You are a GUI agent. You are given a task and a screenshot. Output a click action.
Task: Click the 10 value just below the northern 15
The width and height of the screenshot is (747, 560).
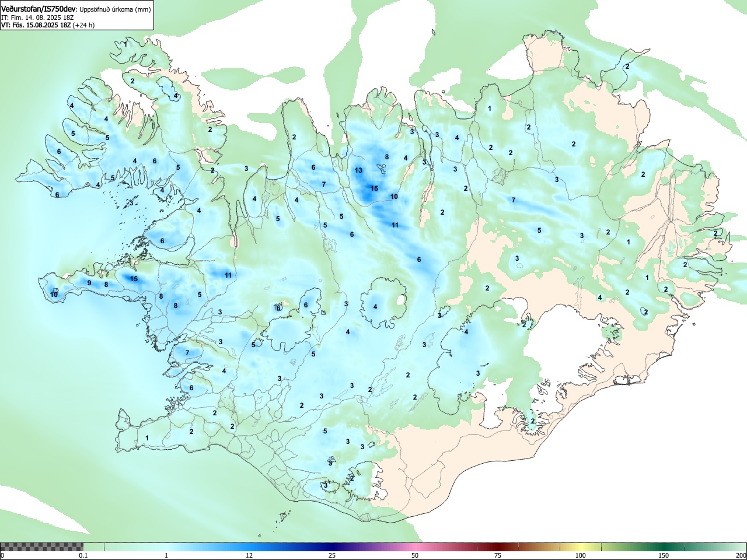coord(394,197)
